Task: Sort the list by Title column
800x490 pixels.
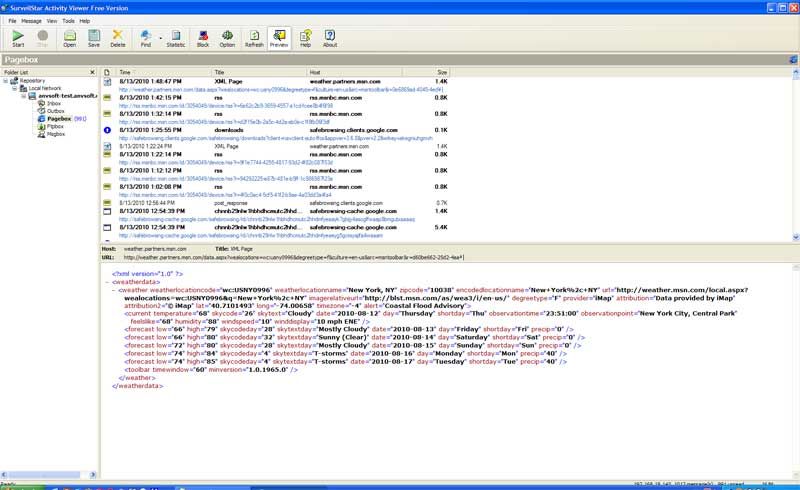Action: (259, 72)
